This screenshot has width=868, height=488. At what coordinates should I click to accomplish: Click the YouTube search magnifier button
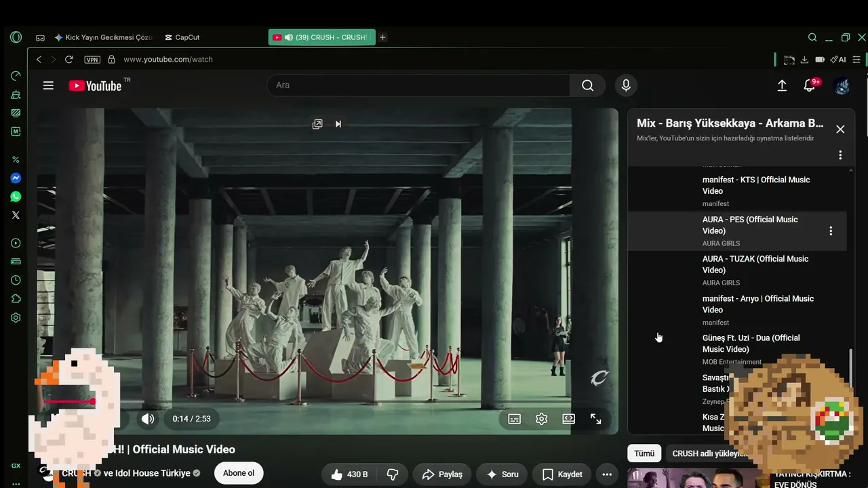point(588,85)
